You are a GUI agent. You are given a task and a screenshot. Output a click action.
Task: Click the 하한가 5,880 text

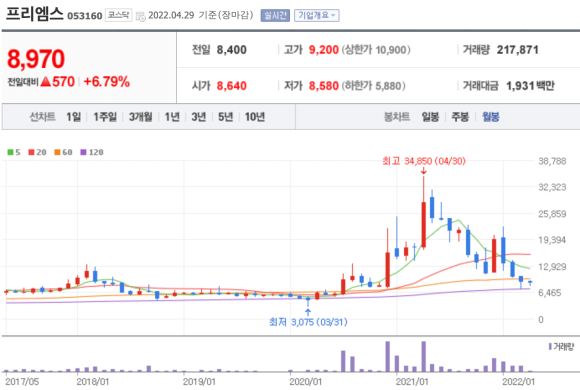tap(373, 86)
